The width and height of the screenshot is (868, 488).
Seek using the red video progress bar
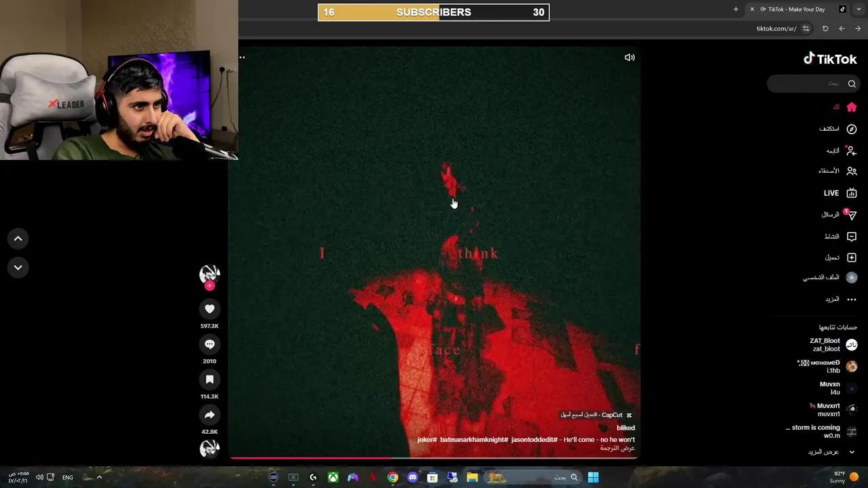tap(434, 458)
